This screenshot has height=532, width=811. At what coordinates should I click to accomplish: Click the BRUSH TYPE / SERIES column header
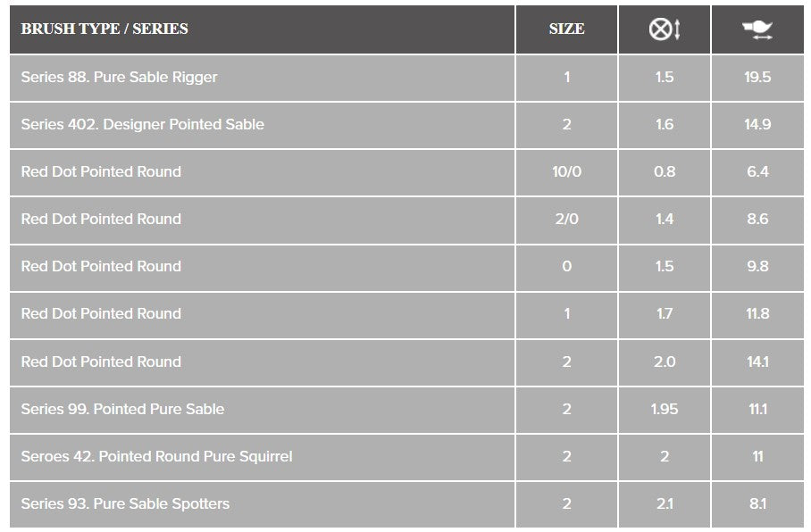coord(105,29)
